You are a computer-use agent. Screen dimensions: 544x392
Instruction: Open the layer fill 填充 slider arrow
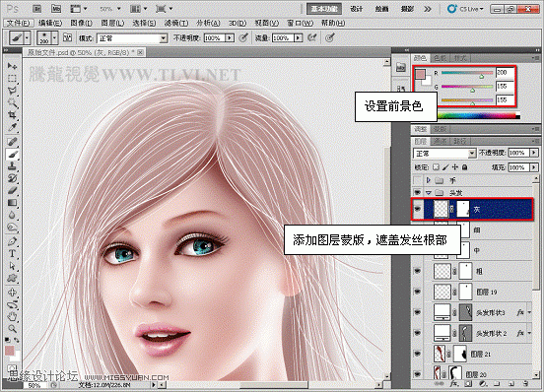[x=534, y=167]
